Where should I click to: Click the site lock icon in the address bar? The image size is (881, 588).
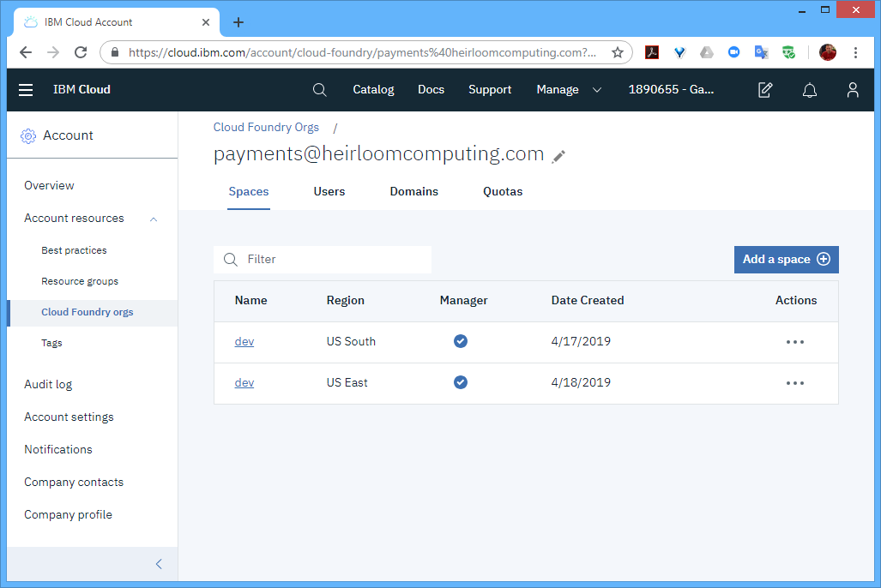(115, 53)
